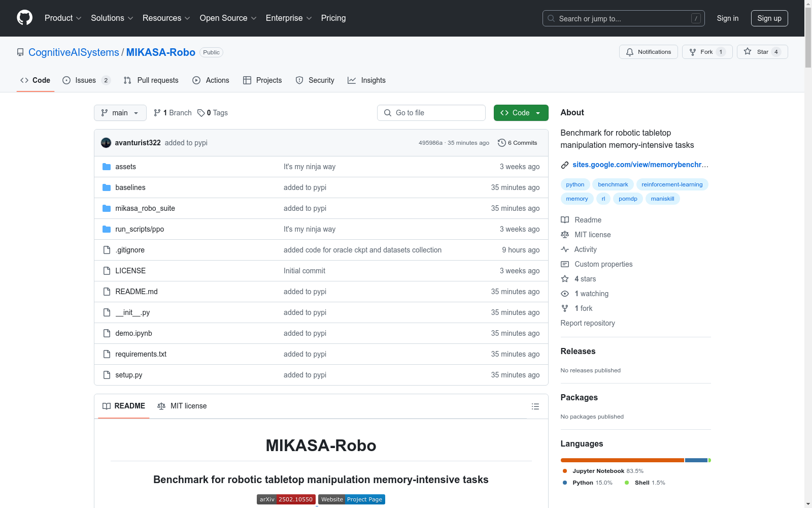Switch to the Actions tab
The image size is (812, 508).
(x=211, y=80)
